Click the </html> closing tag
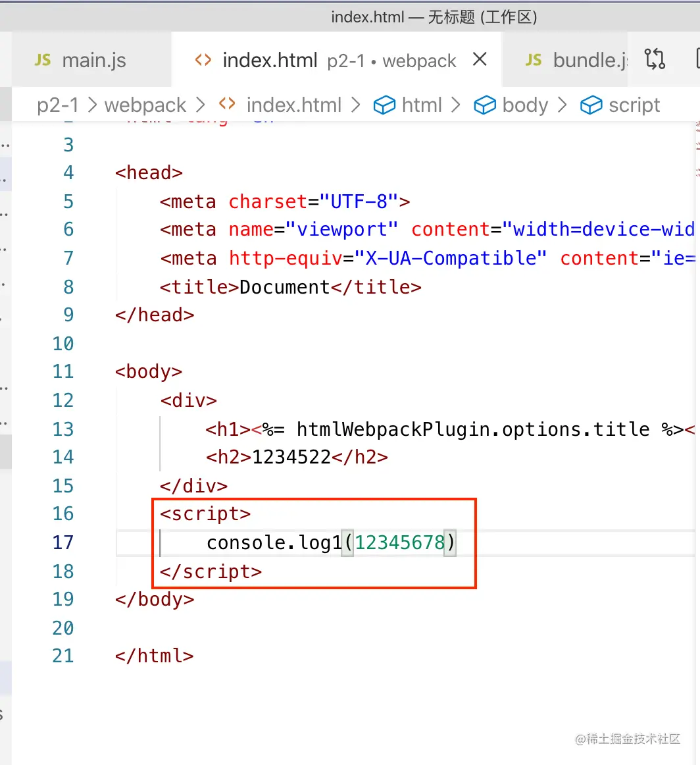 (x=155, y=656)
